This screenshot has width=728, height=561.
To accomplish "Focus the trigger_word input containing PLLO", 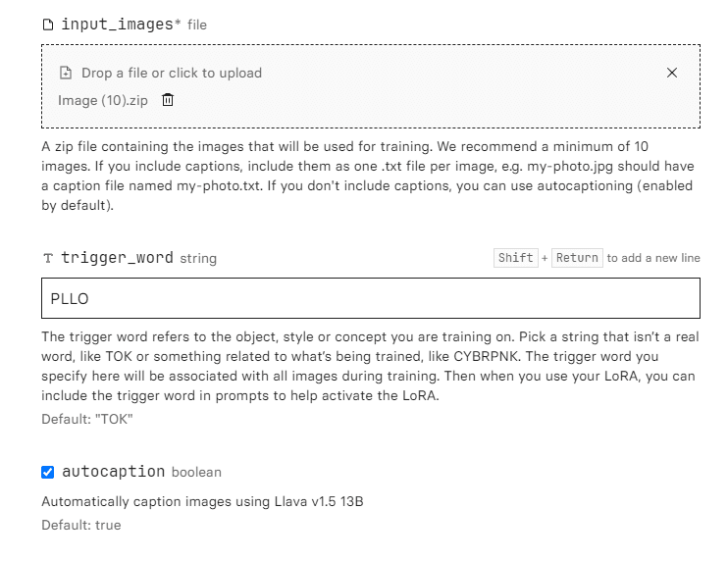I will coord(371,298).
